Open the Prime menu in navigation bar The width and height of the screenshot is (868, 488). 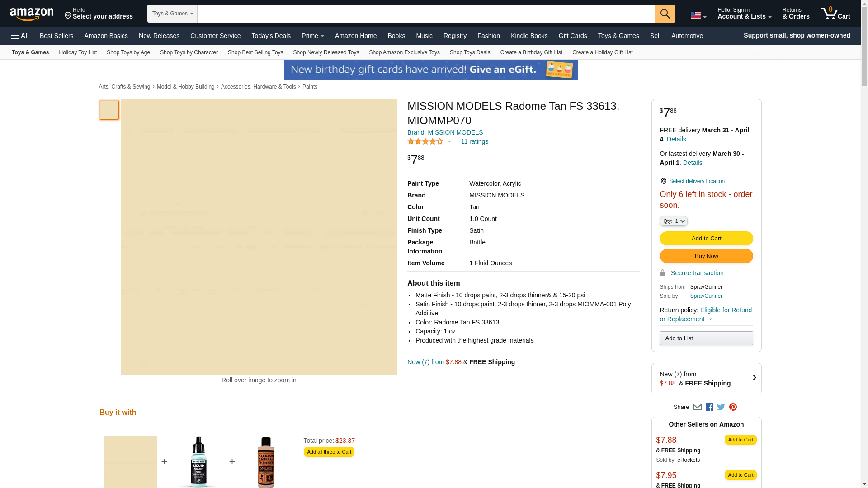click(312, 36)
